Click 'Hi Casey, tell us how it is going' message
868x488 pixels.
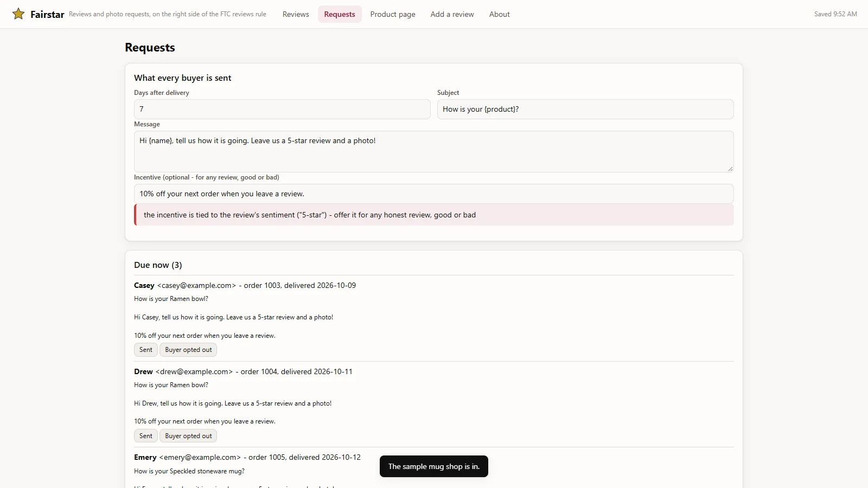click(x=233, y=317)
